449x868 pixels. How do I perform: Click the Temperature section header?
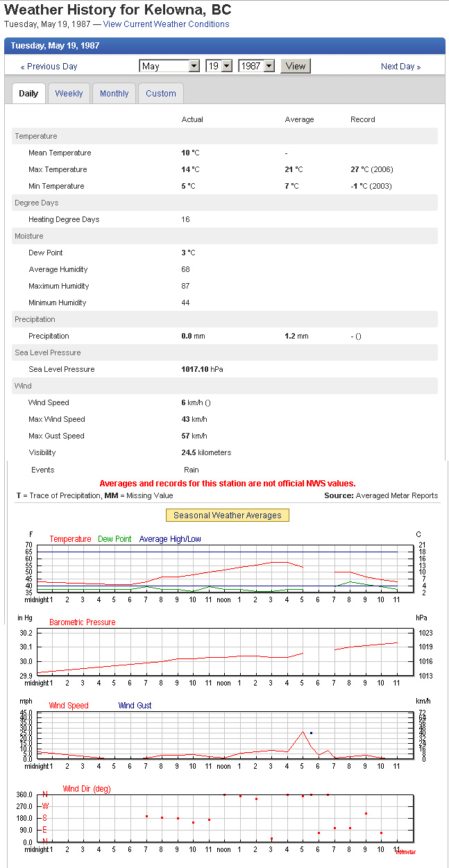click(225, 136)
